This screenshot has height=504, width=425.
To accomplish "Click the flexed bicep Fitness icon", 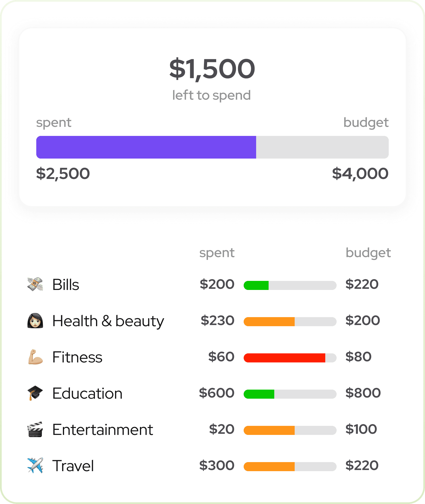I will tap(35, 357).
